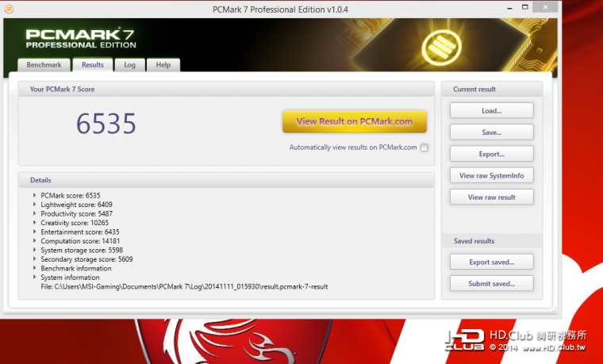Click the result file path line
Image resolution: width=603 pixels, height=364 pixels.
(x=184, y=287)
